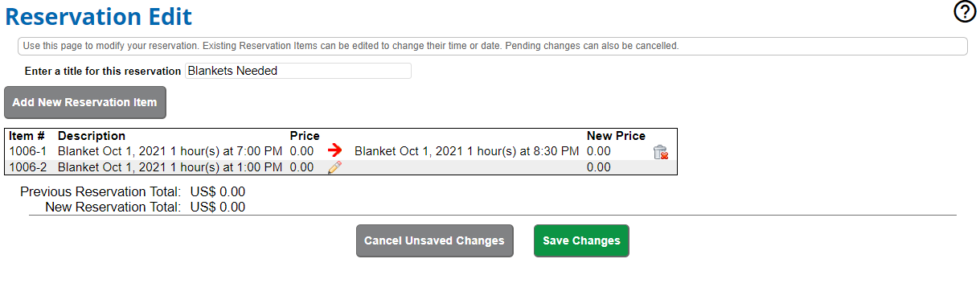This screenshot has width=980, height=304.
Task: Click Blanket 1:00 PM description text
Action: point(170,167)
